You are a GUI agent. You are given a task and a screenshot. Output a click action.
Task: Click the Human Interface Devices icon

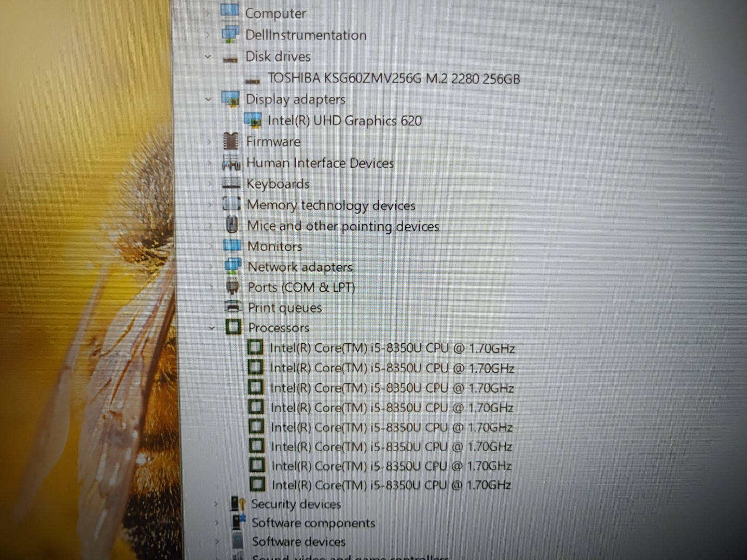(231, 163)
